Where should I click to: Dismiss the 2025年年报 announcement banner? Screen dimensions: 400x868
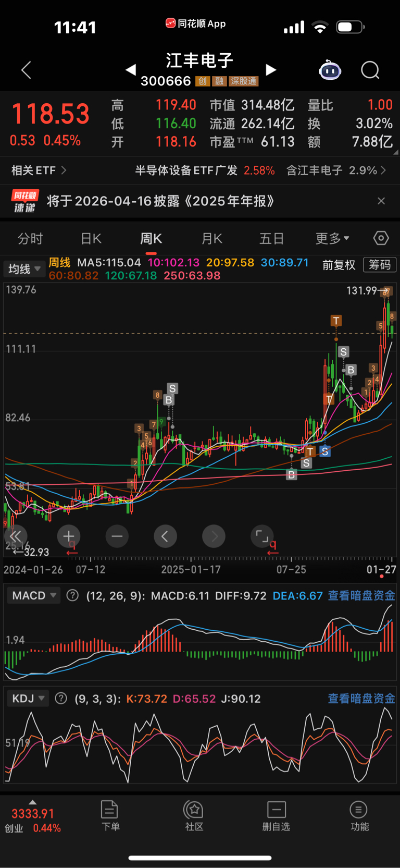381,201
